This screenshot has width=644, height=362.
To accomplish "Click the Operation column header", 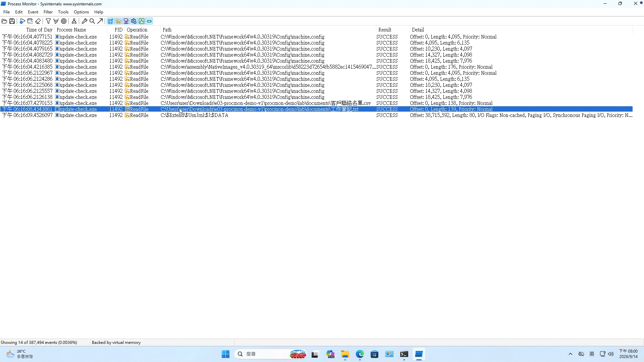I will click(142, 30).
